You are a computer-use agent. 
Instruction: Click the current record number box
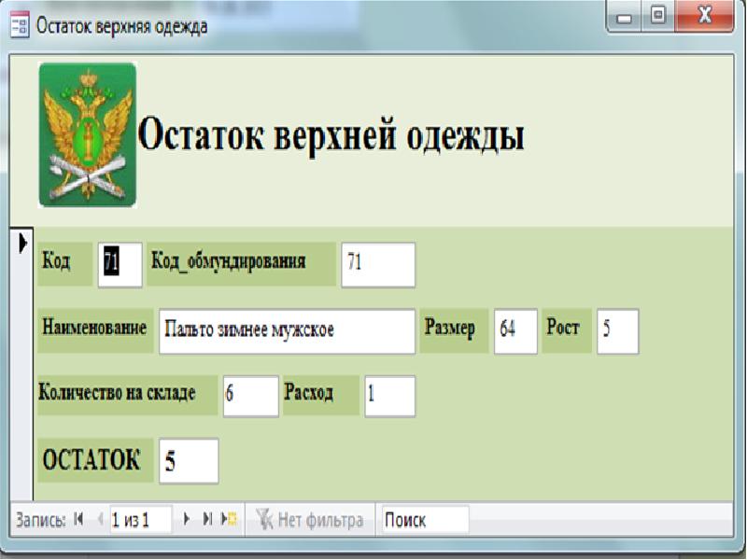(140, 520)
